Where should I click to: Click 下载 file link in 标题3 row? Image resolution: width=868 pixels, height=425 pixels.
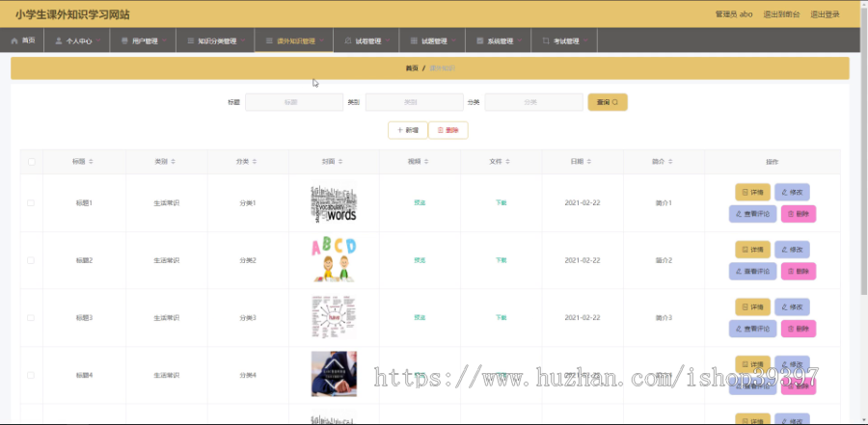(x=501, y=318)
